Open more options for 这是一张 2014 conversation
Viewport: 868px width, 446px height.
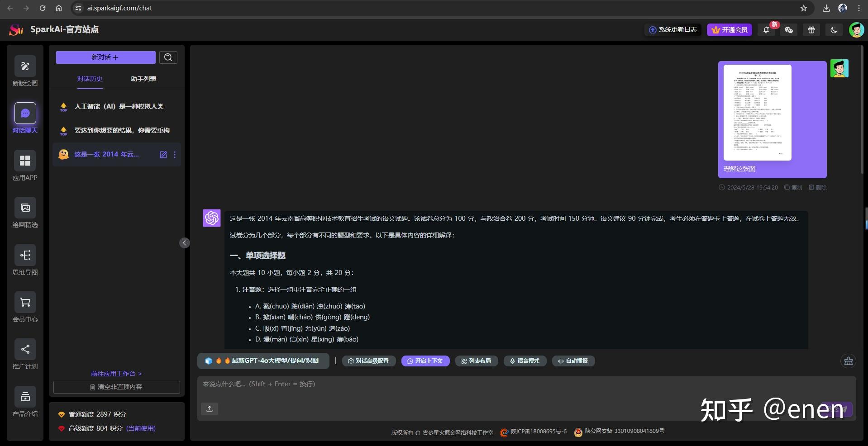tap(175, 155)
